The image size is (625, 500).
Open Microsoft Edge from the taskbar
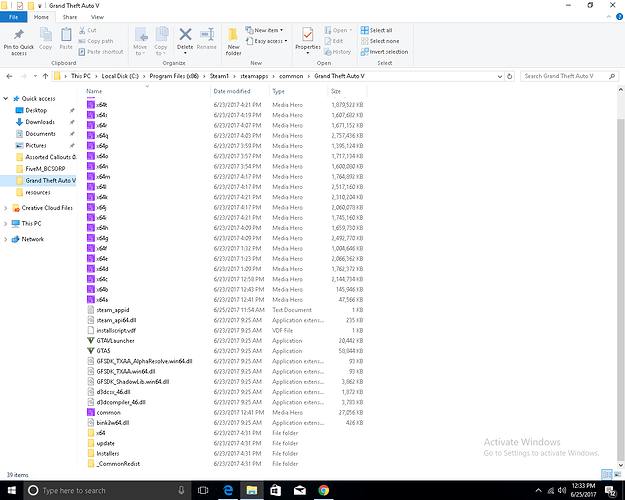pyautogui.click(x=228, y=490)
